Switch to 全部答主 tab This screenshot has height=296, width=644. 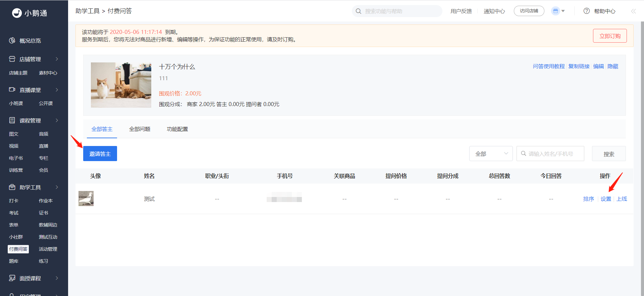tap(102, 129)
